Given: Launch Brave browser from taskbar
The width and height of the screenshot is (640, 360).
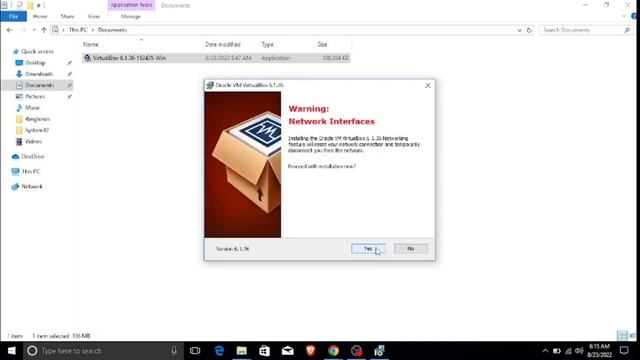Looking at the screenshot, I should pyautogui.click(x=311, y=351).
